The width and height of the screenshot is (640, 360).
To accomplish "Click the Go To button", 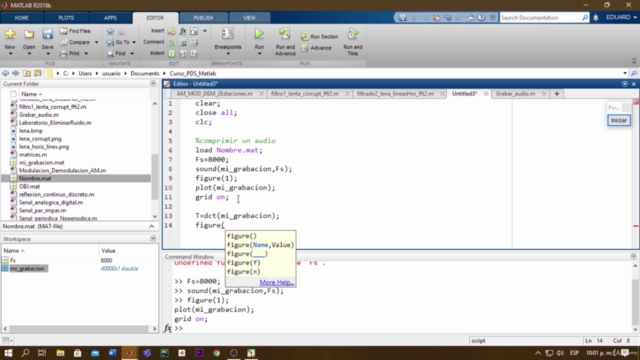I will [x=118, y=42].
